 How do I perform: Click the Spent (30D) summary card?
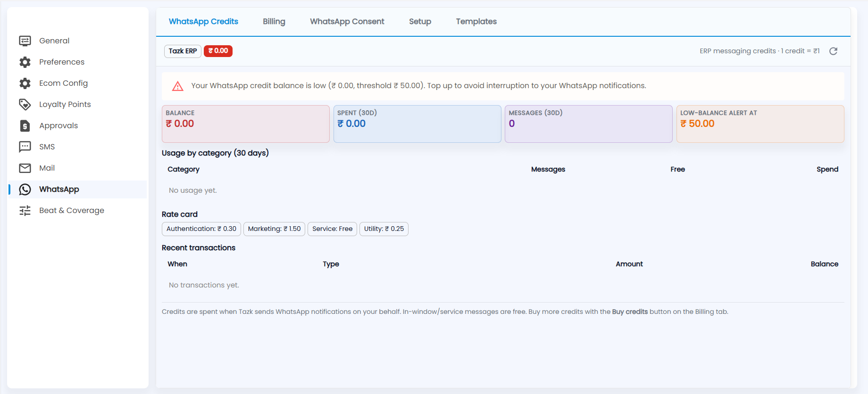tap(417, 124)
